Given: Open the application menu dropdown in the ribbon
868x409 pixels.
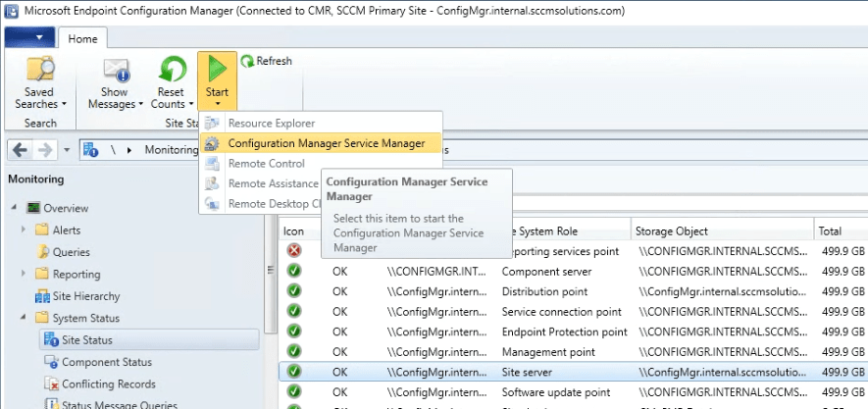Looking at the screenshot, I should point(29,38).
